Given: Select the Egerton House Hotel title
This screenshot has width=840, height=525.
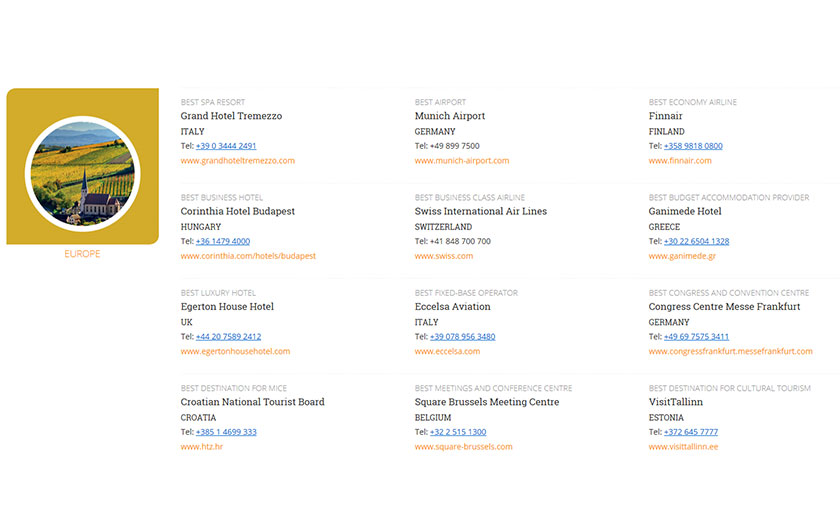Looking at the screenshot, I should coord(227,306).
